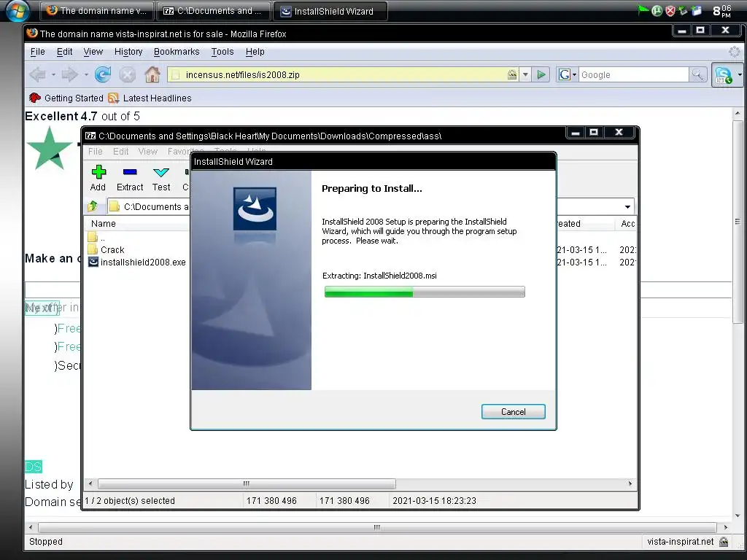Open Back button history dropdown

(x=53, y=75)
